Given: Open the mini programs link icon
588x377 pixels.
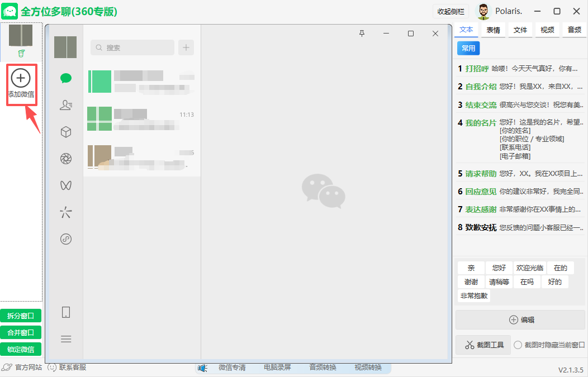Looking at the screenshot, I should 66,239.
